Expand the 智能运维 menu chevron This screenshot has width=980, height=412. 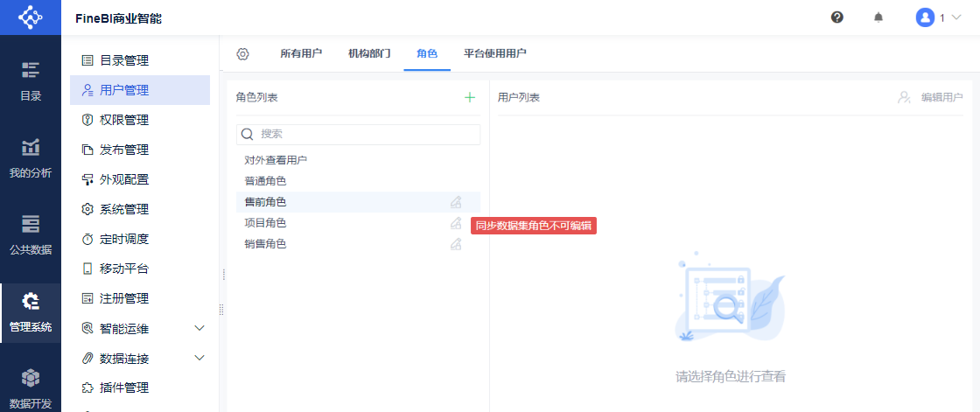[199, 328]
